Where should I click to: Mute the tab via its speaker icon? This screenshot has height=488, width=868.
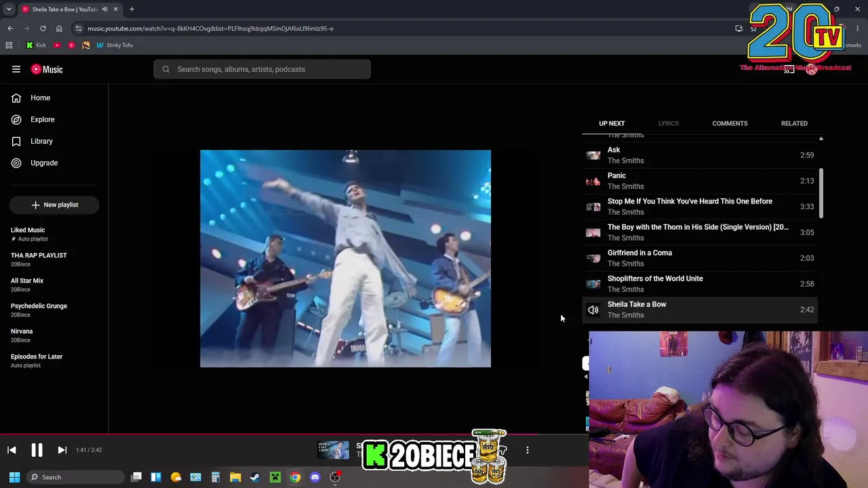(104, 9)
